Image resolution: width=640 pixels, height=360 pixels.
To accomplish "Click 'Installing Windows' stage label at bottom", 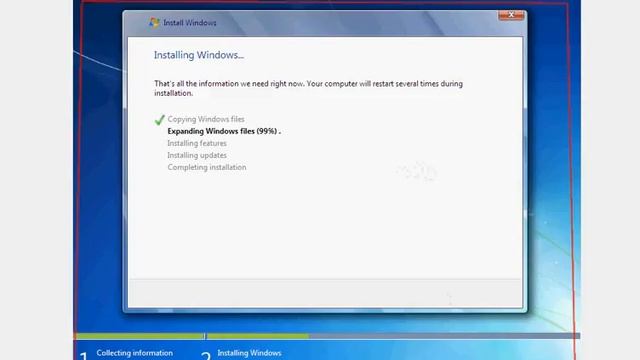I will [249, 353].
